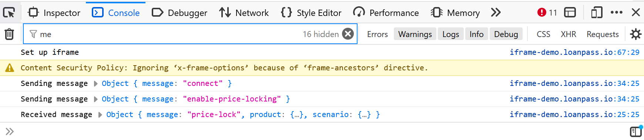Image resolution: width=644 pixels, height=140 pixels.
Task: Toggle the Errors filter
Action: 378,34
